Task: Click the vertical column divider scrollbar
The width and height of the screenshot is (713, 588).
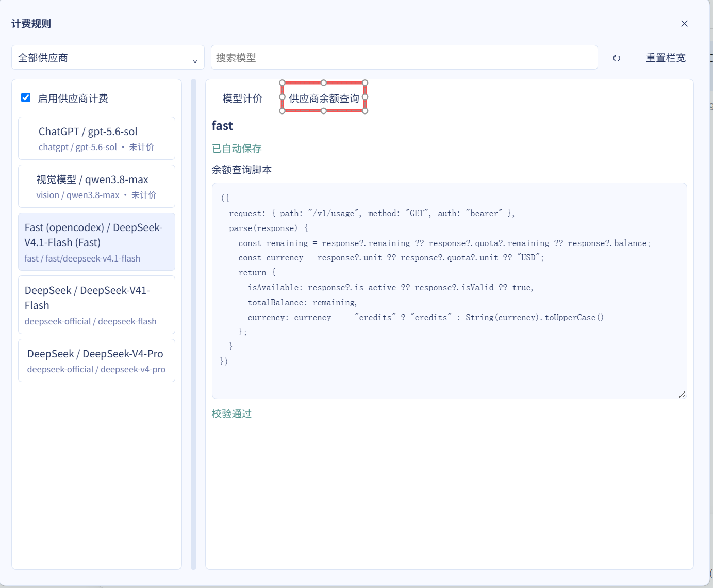Action: 194,324
